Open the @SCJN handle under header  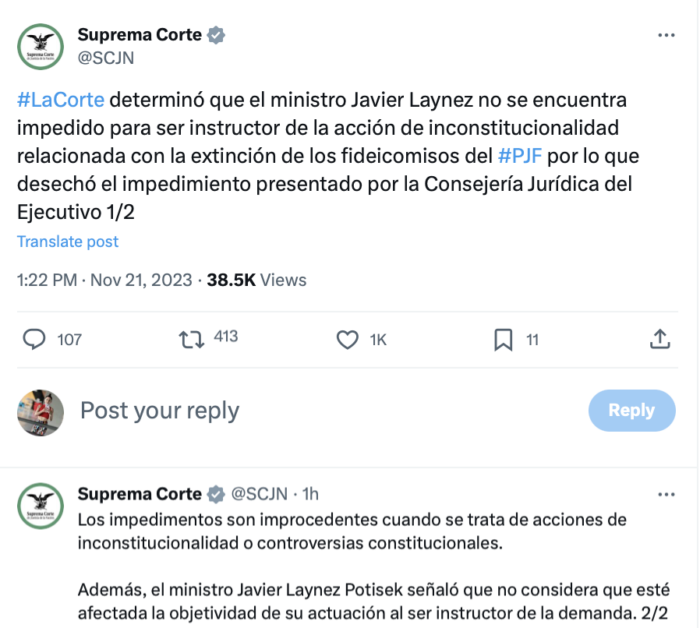pyautogui.click(x=106, y=58)
